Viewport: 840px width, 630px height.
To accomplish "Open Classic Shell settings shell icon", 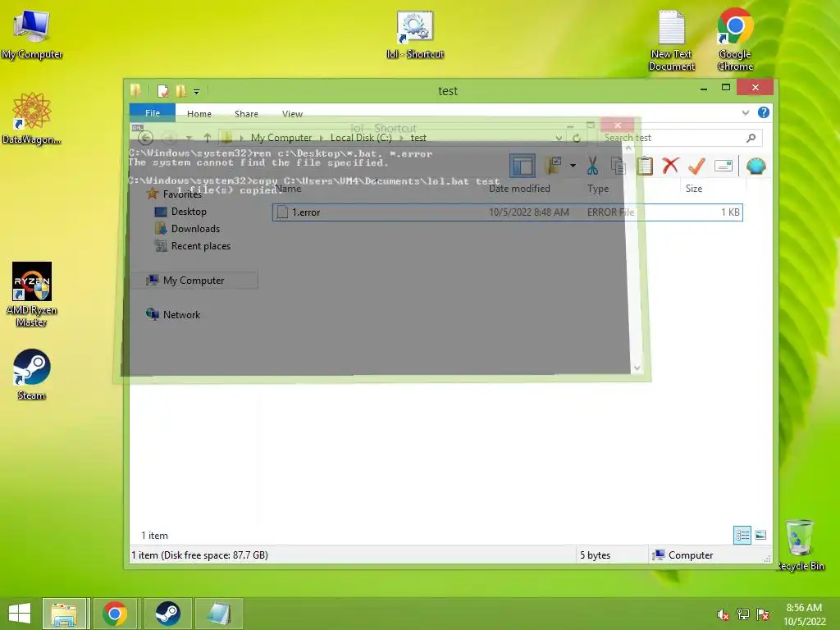I will [x=756, y=166].
